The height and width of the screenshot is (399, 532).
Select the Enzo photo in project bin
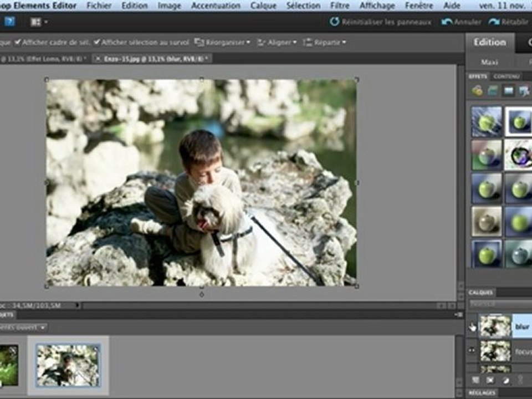click(68, 365)
